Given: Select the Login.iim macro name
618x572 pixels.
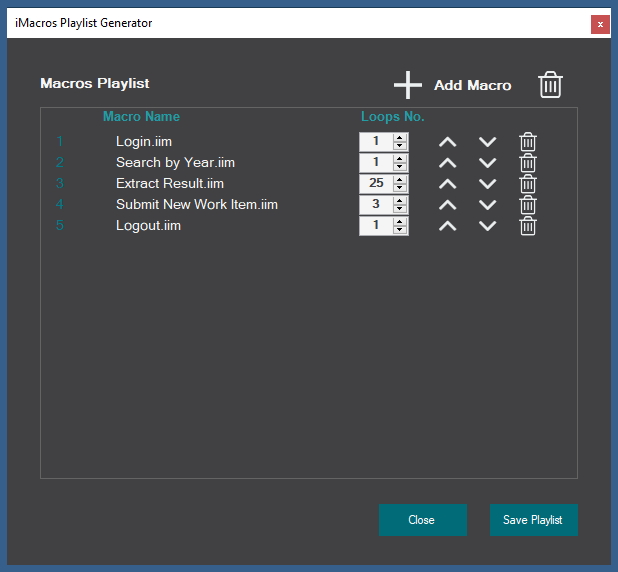Looking at the screenshot, I should (x=144, y=142).
